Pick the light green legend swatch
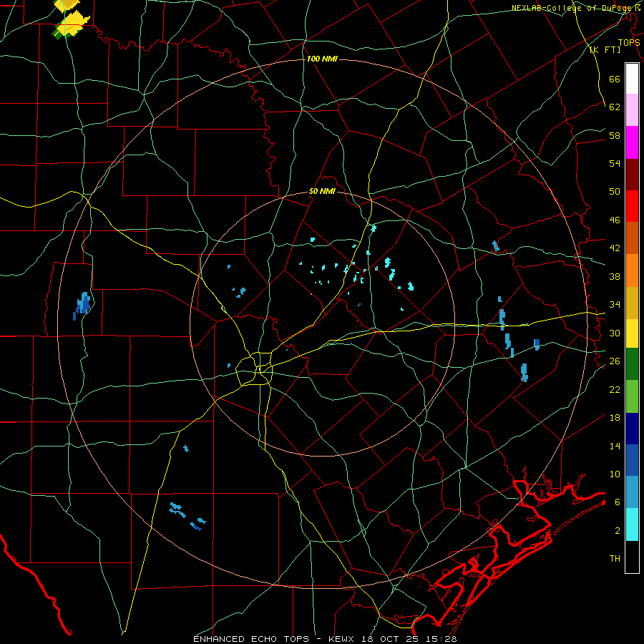 632,396
